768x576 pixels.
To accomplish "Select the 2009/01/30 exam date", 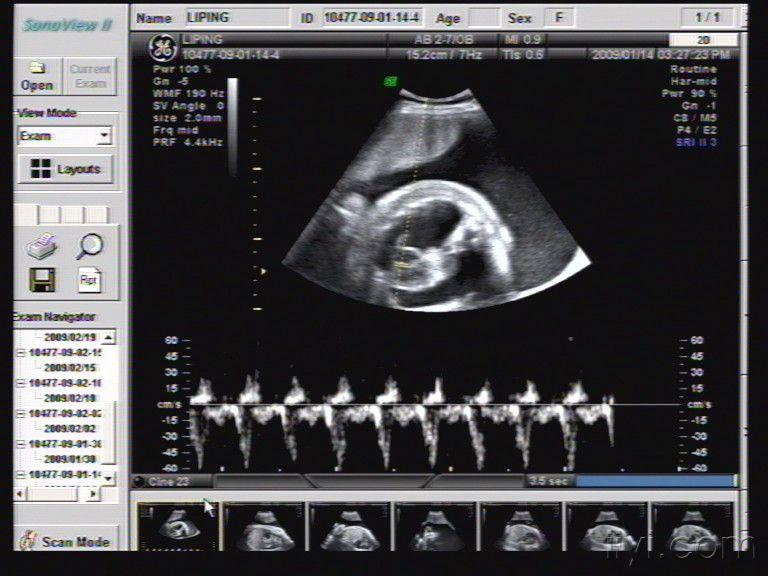I will [x=70, y=459].
